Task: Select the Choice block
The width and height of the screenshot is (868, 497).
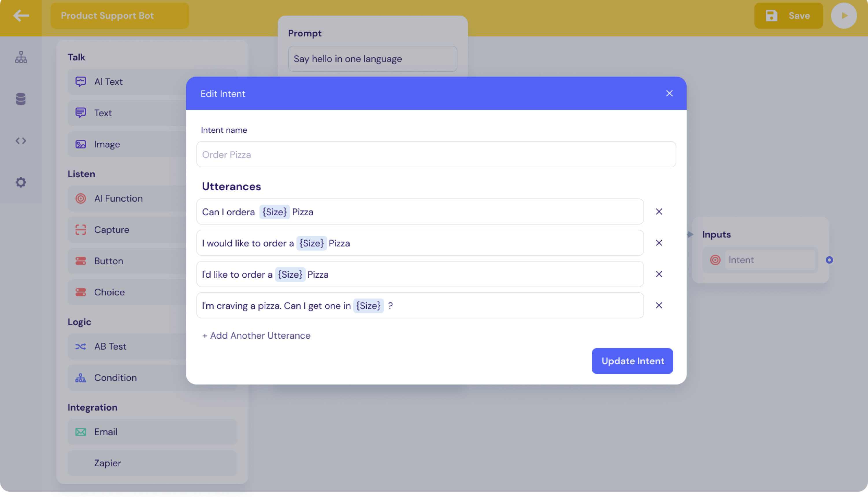Action: pyautogui.click(x=152, y=292)
